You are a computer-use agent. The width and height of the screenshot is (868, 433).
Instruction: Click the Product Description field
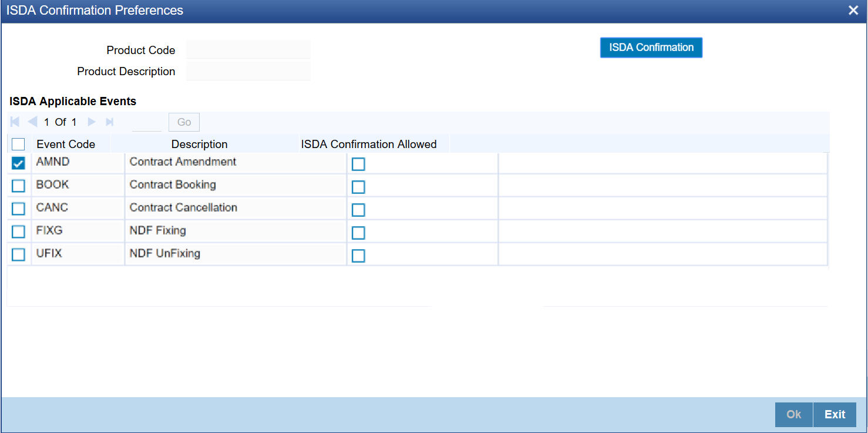tap(248, 71)
